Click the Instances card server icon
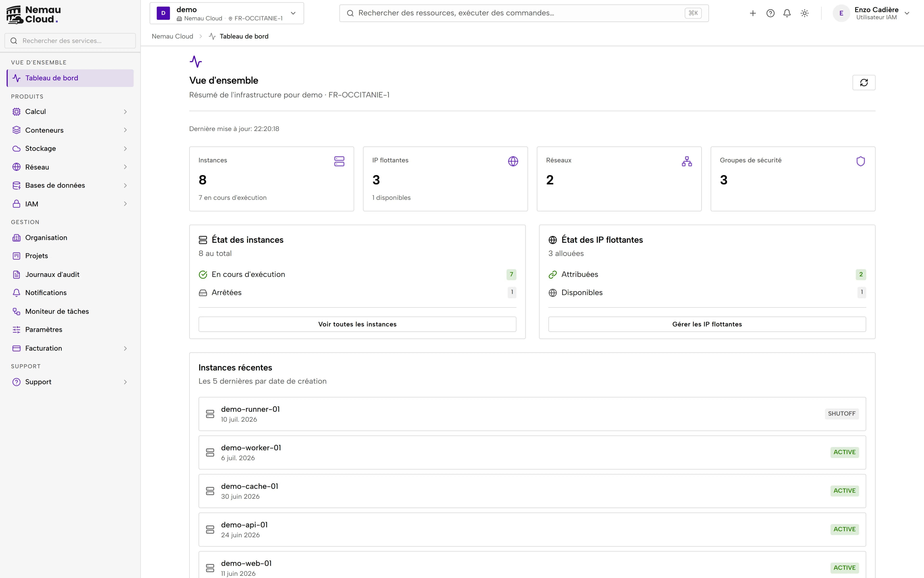Image resolution: width=924 pixels, height=578 pixels. pyautogui.click(x=339, y=161)
